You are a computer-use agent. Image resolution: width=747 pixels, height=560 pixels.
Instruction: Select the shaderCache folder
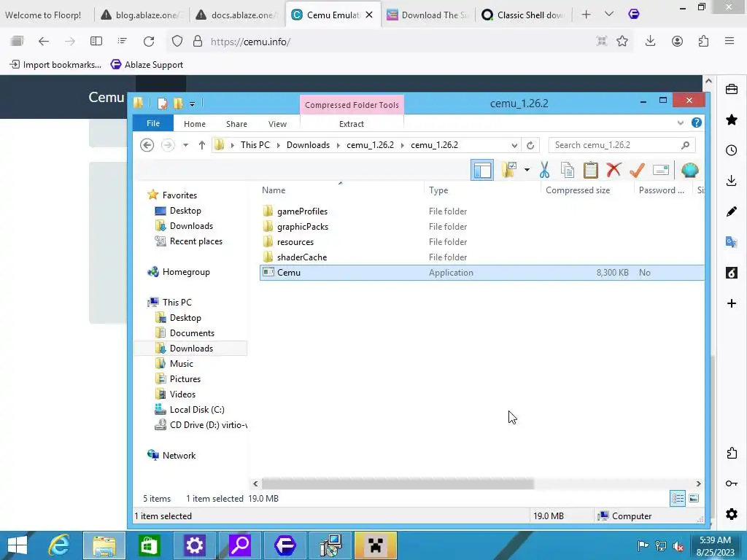tap(302, 257)
